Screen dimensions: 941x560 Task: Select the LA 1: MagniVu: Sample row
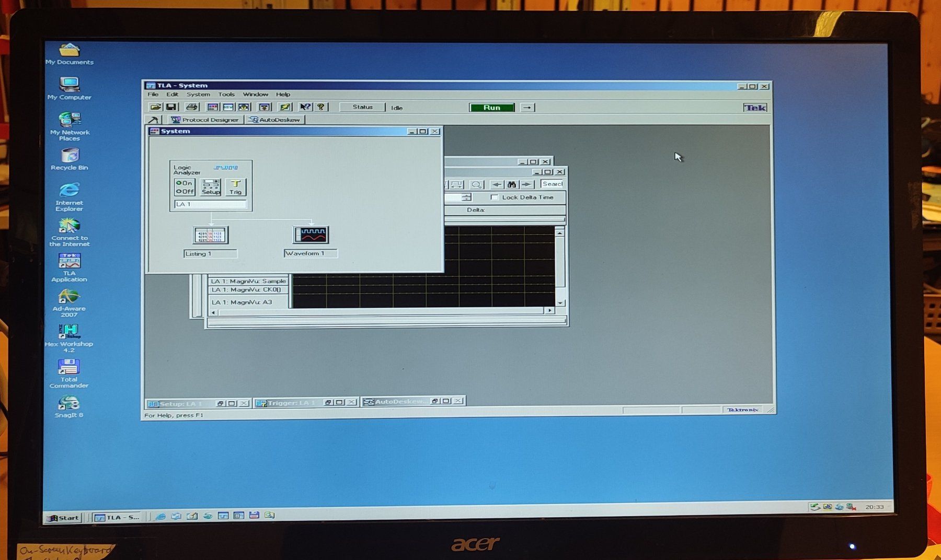(x=248, y=281)
